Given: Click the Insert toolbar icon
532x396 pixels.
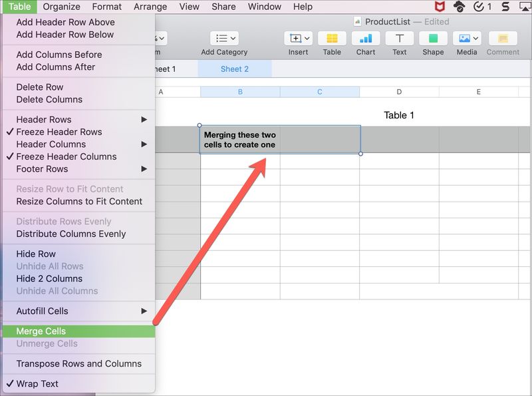Looking at the screenshot, I should pyautogui.click(x=295, y=39).
